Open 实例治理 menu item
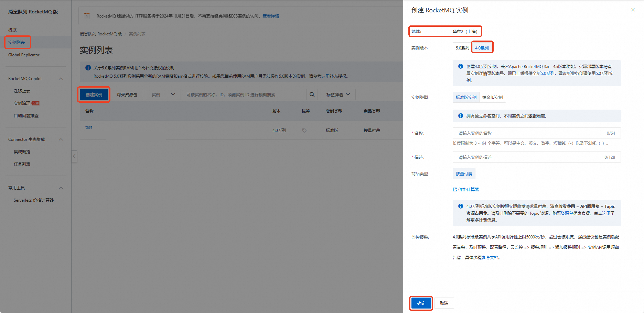The image size is (644, 313). coord(22,103)
